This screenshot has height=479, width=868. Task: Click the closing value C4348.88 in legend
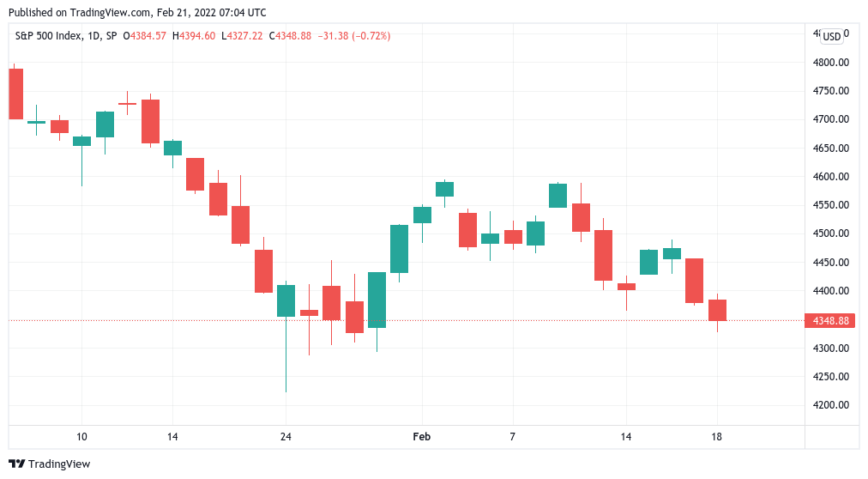tap(290, 36)
